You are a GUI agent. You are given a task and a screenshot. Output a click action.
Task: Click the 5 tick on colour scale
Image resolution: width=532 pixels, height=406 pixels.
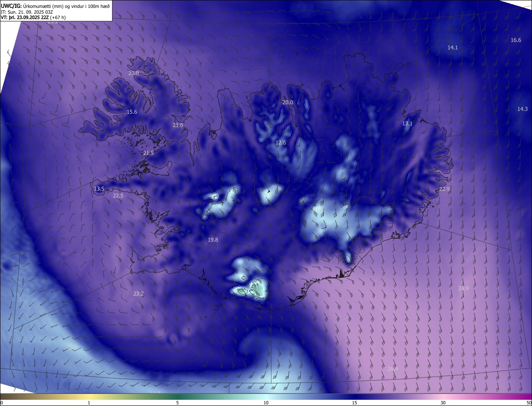[177, 403]
